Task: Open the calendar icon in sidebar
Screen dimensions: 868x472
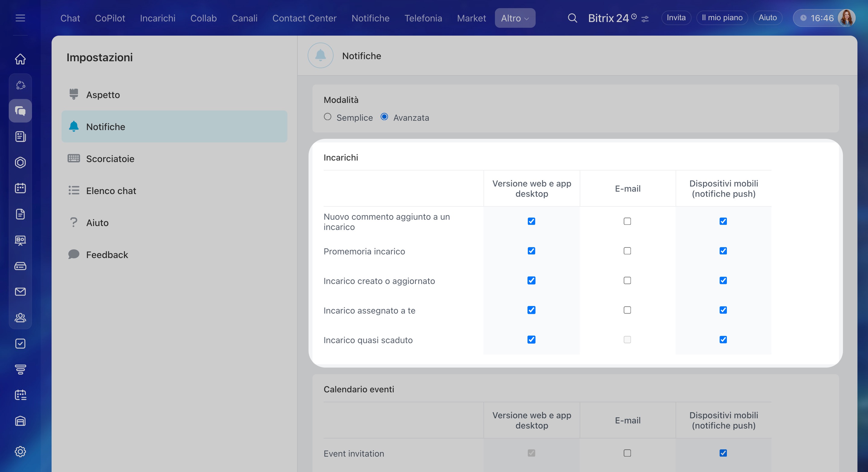Action: pos(20,188)
